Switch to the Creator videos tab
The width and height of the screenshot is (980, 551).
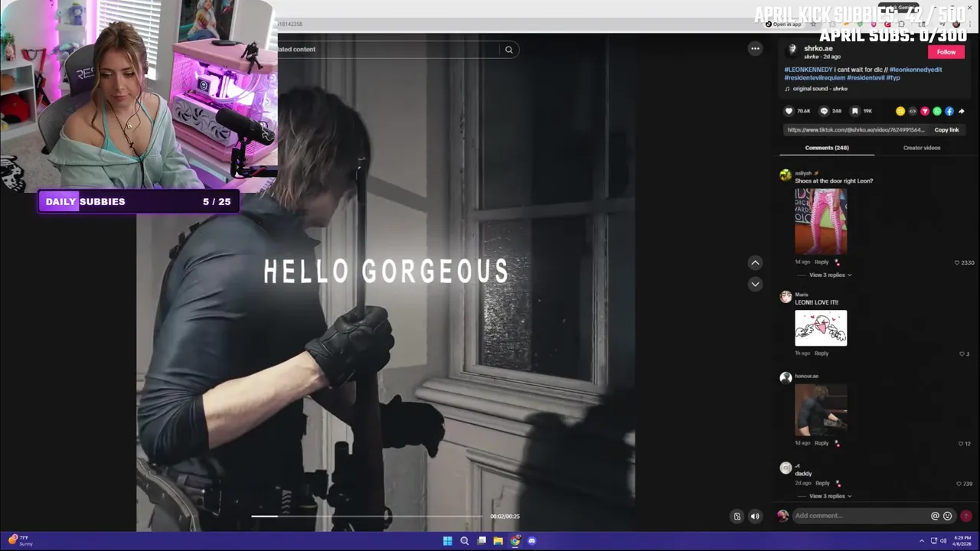coord(922,148)
